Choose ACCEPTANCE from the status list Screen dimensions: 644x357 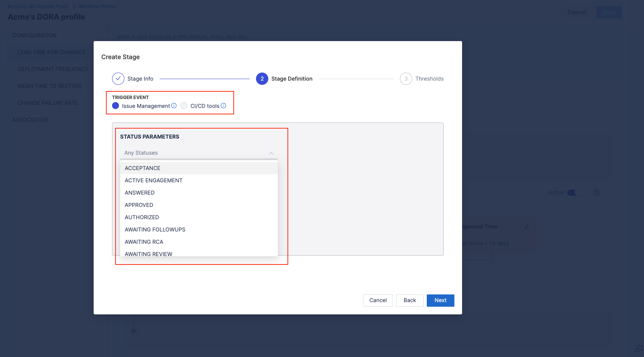142,168
